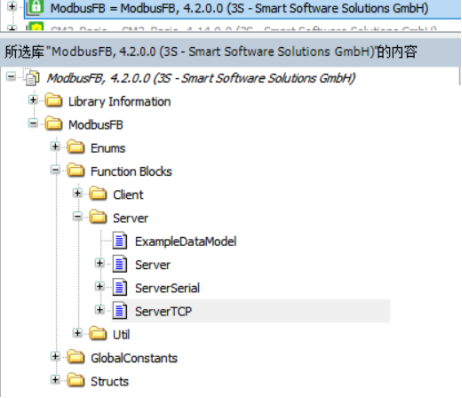Click the ModbusFB root library document icon

(33, 77)
